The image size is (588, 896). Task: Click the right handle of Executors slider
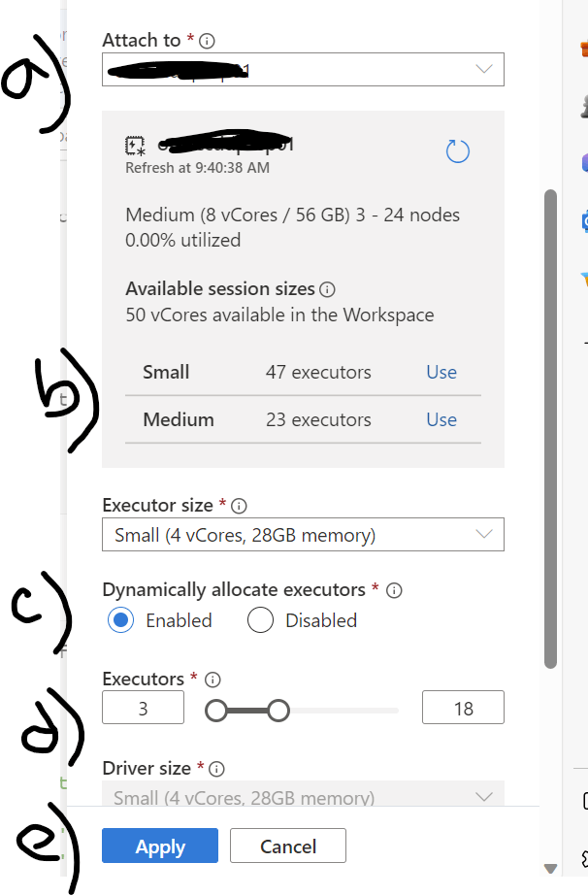pyautogui.click(x=278, y=712)
